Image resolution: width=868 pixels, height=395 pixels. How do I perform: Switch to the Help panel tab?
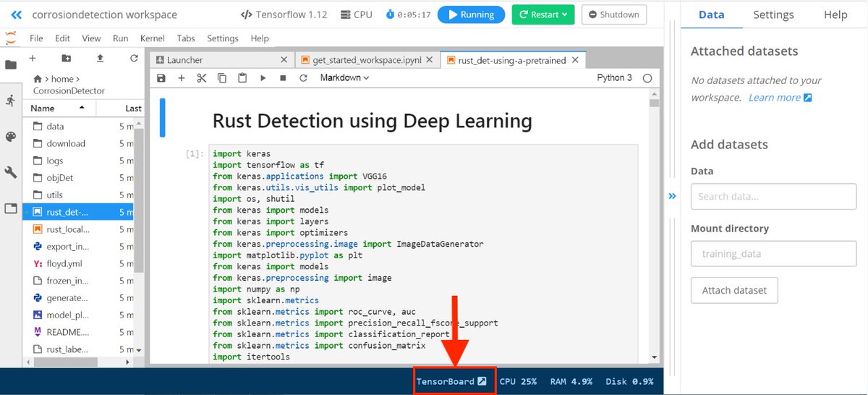pyautogui.click(x=835, y=14)
